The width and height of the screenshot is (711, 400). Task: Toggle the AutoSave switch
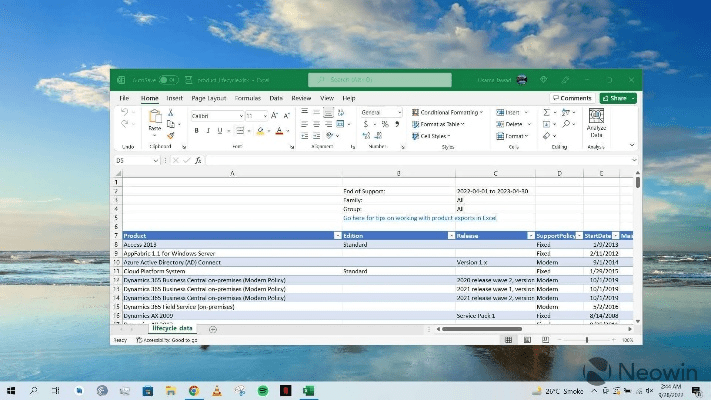pyautogui.click(x=167, y=79)
